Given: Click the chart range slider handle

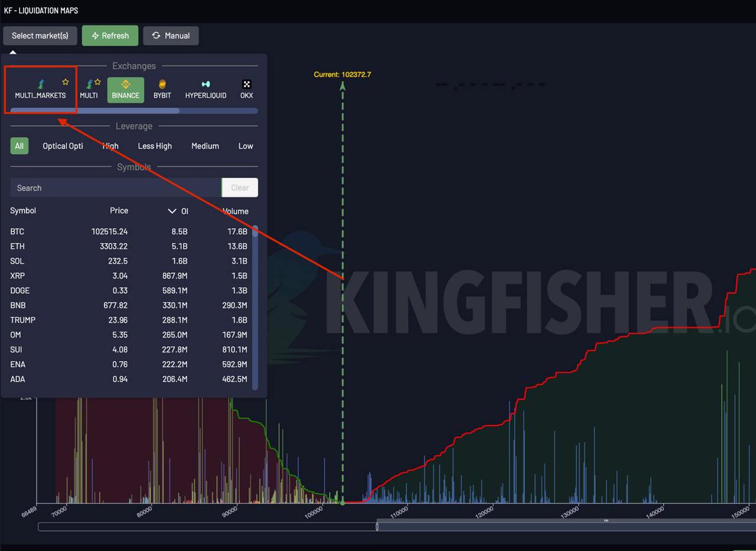Looking at the screenshot, I should 377,526.
